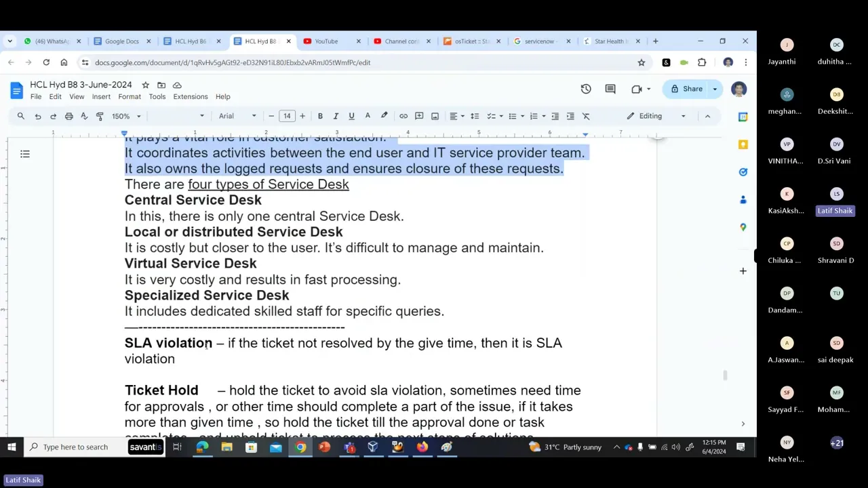The image size is (868, 488).
Task: Toggle underline formatting
Action: [x=351, y=116]
